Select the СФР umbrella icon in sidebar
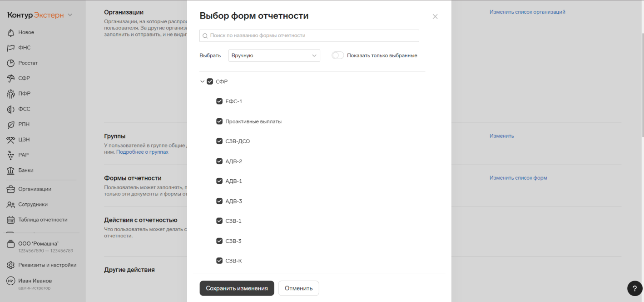This screenshot has height=302, width=644. click(11, 78)
